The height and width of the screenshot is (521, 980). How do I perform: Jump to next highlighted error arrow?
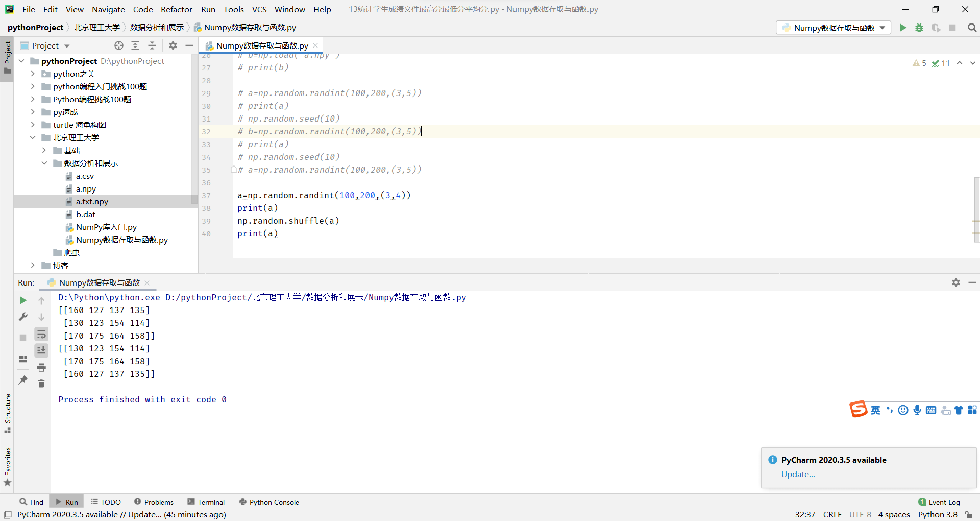coord(972,63)
